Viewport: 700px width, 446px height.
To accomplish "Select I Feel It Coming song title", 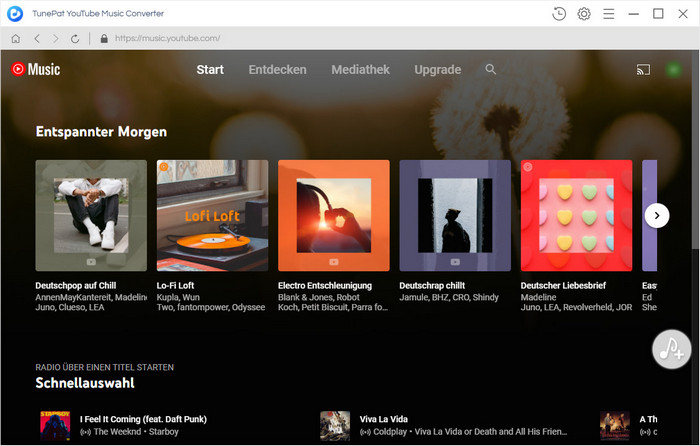I will coord(143,419).
